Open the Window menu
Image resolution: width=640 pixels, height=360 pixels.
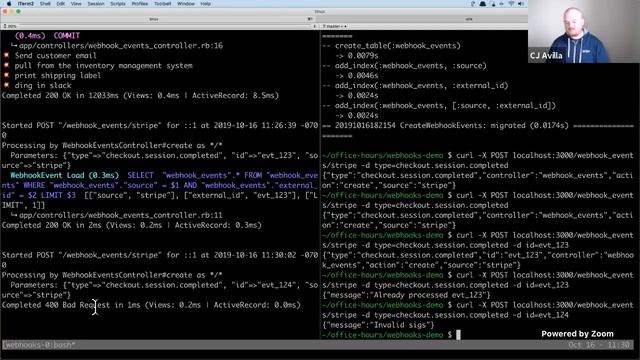pyautogui.click(x=186, y=4)
